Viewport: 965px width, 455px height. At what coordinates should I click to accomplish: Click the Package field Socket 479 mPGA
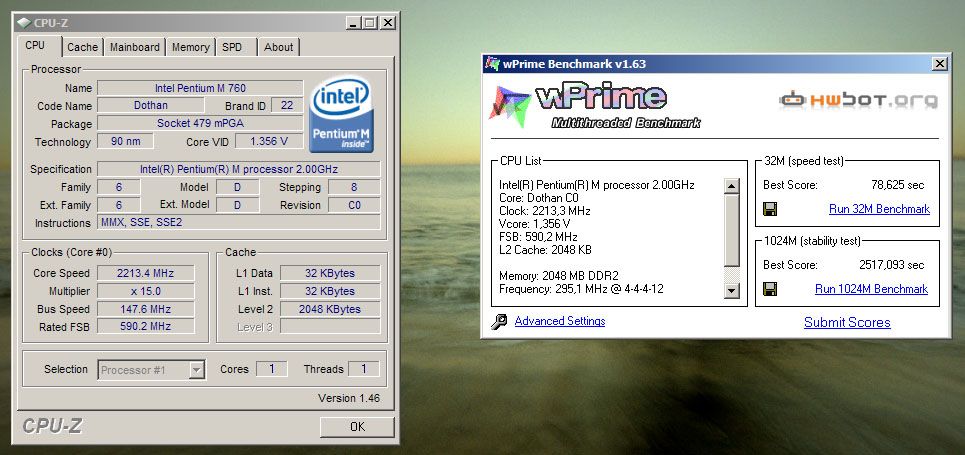point(200,123)
